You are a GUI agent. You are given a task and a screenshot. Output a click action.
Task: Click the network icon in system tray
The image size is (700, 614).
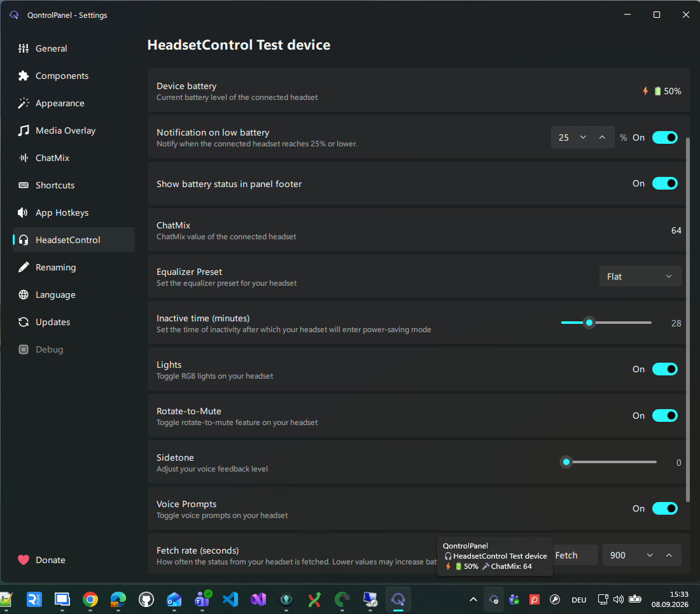pos(603,599)
